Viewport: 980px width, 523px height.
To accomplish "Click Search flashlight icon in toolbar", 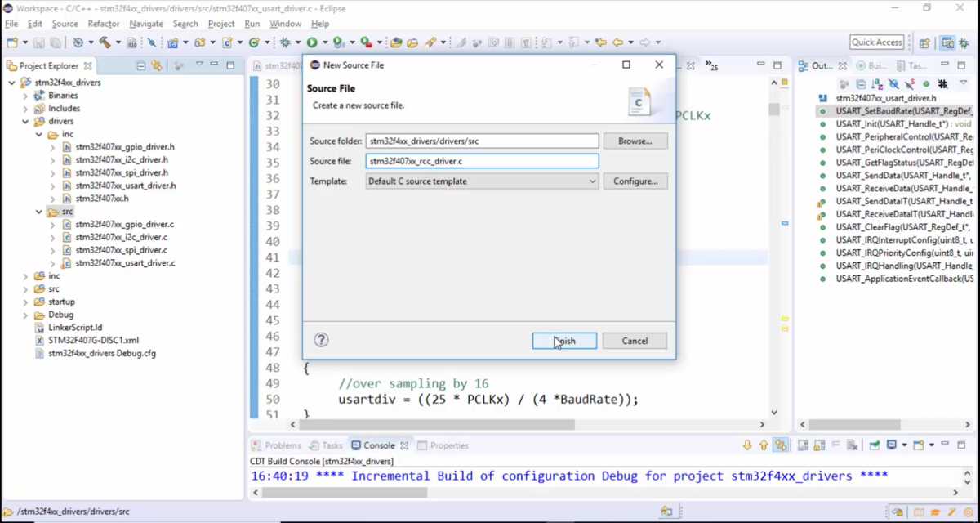I will [430, 42].
